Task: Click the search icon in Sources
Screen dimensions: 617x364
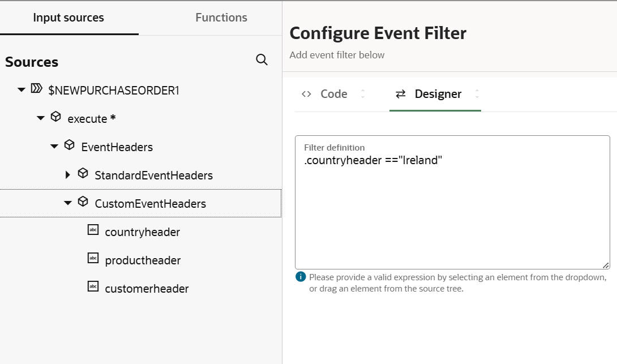Action: [262, 60]
